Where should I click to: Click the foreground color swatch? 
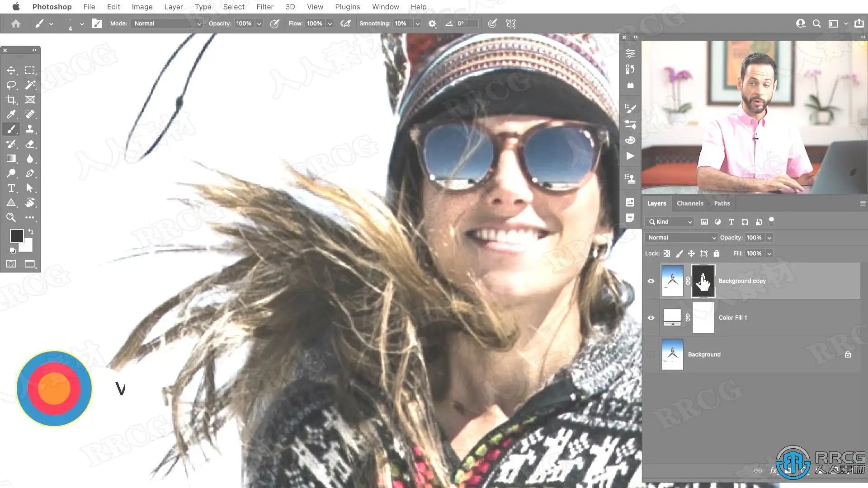17,235
